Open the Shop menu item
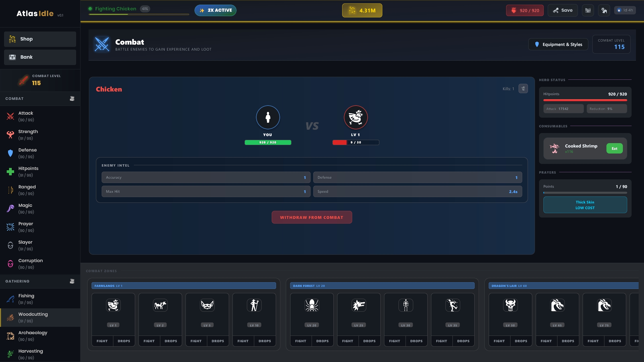The image size is (644, 362). tap(40, 39)
